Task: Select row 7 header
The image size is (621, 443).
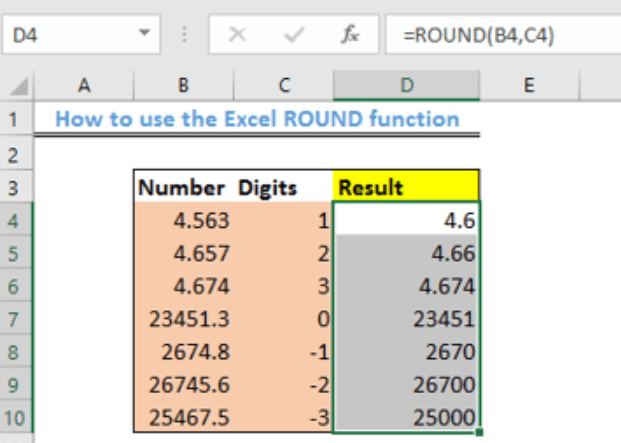Action: click(17, 318)
